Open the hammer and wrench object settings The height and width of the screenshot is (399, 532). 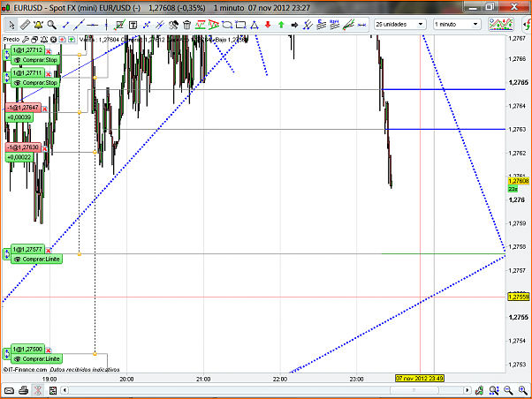[173, 25]
